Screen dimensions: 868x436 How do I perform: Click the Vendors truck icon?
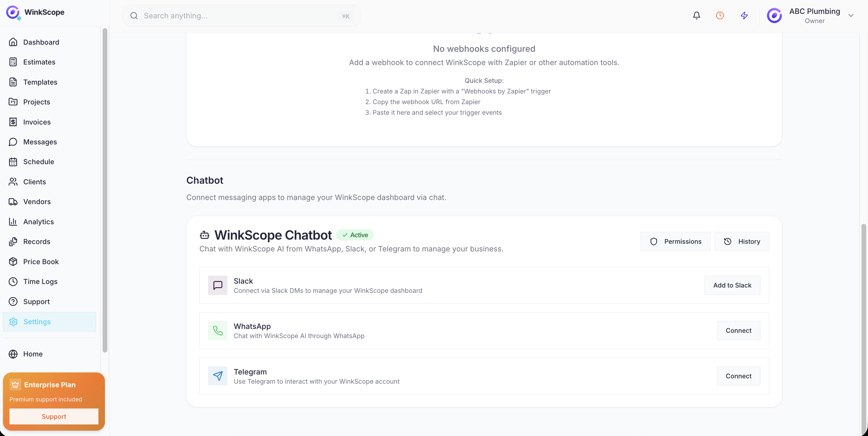[x=13, y=202]
